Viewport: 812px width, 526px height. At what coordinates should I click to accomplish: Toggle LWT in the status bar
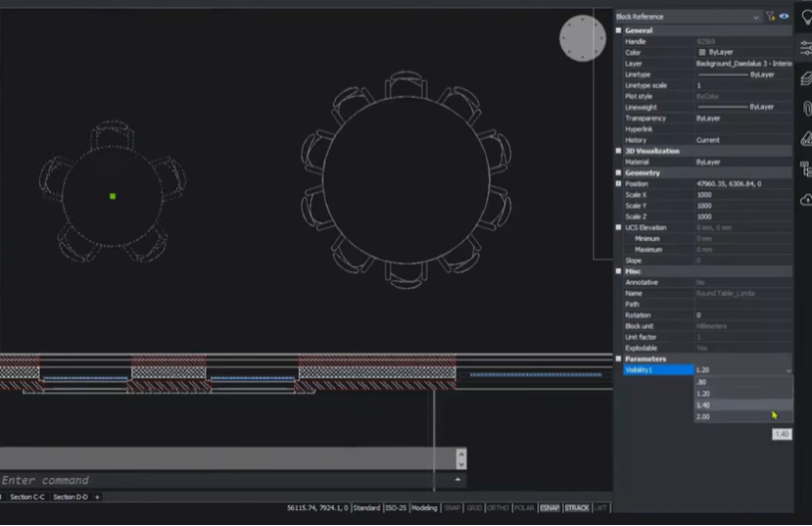pyautogui.click(x=600, y=508)
